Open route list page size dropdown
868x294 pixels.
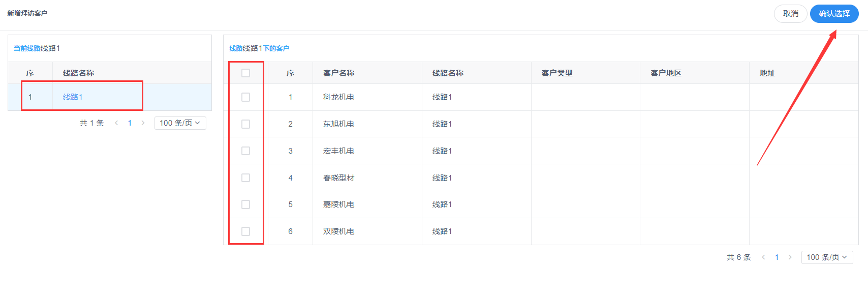[180, 123]
